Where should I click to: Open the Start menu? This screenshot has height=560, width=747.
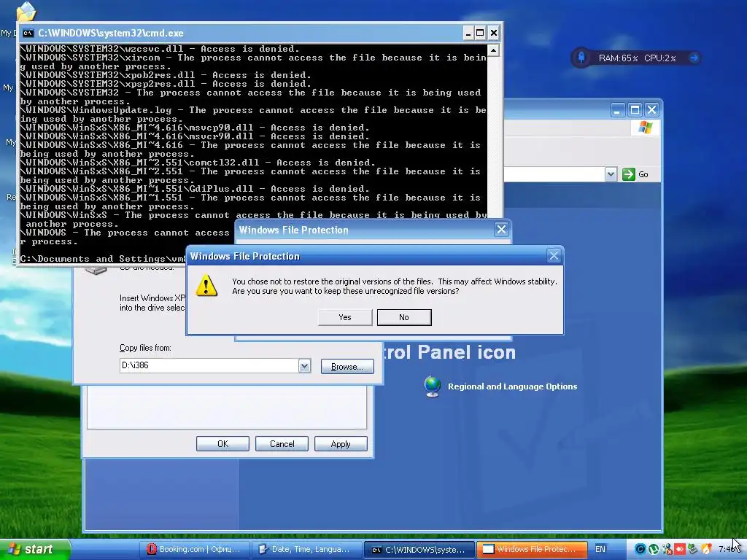click(x=34, y=549)
